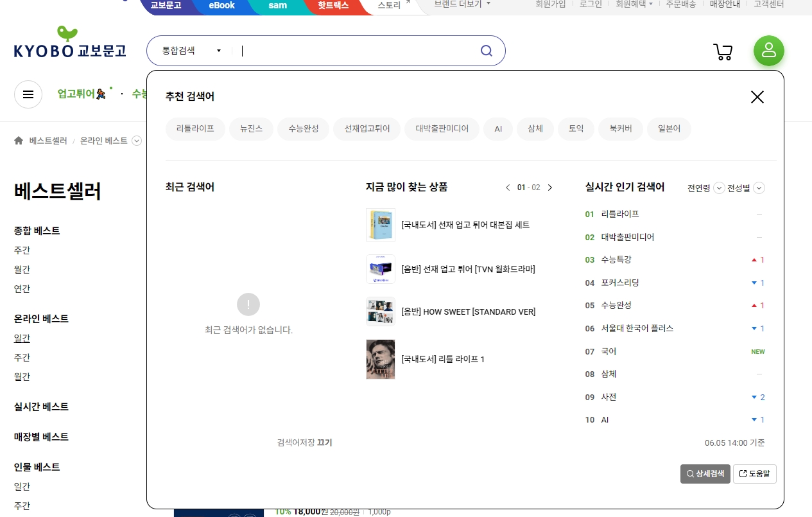This screenshot has width=812, height=517.
Task: Select the 뉴진스 recommended keyword chip
Action: pos(251,128)
